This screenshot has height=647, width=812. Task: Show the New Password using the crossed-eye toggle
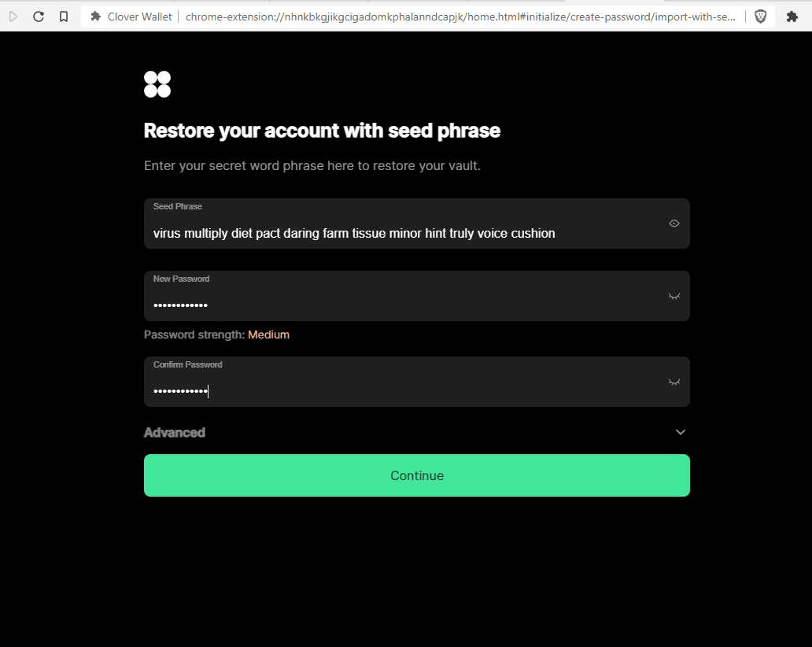point(674,296)
